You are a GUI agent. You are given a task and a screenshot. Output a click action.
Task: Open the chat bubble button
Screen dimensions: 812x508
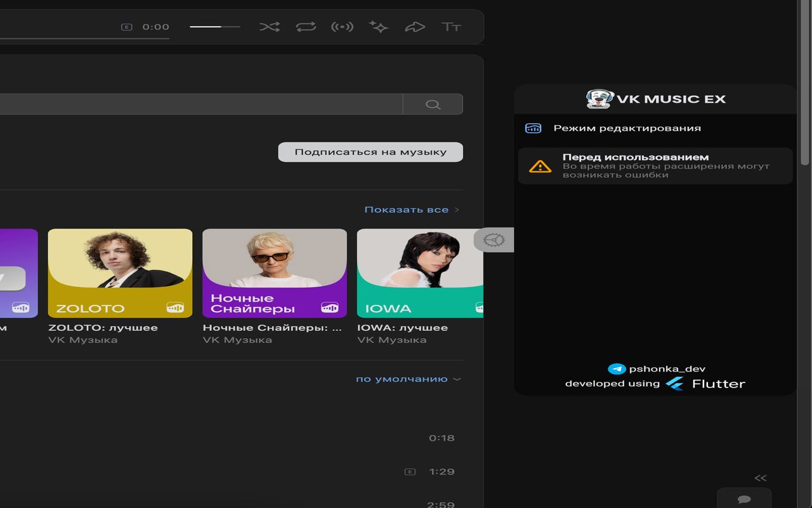click(744, 499)
